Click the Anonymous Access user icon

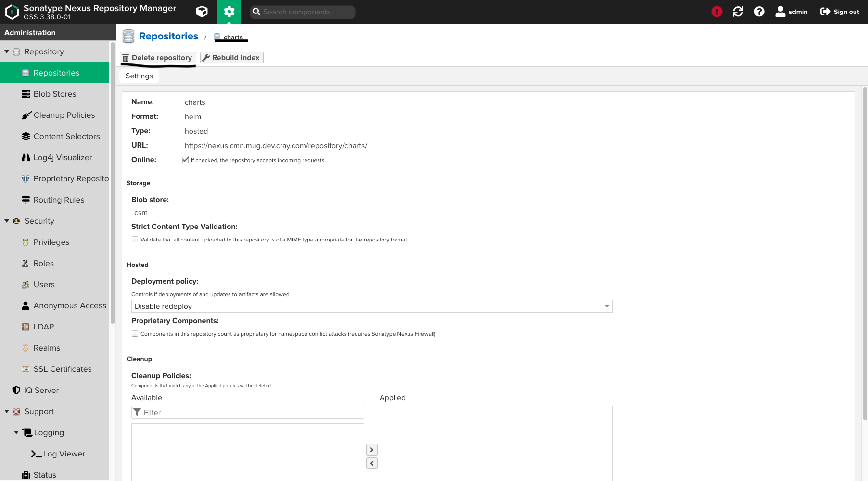point(26,305)
